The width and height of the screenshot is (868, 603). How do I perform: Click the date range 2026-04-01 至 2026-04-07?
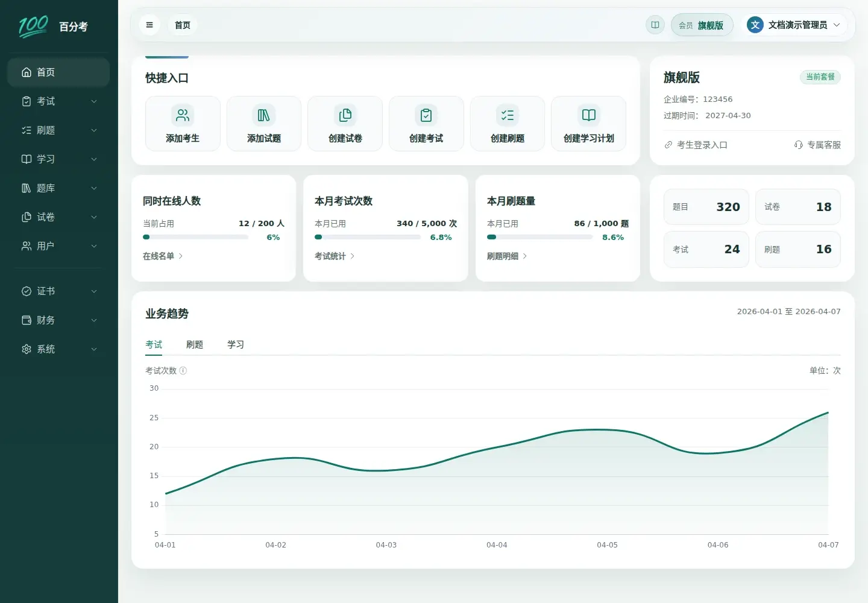pyautogui.click(x=789, y=312)
